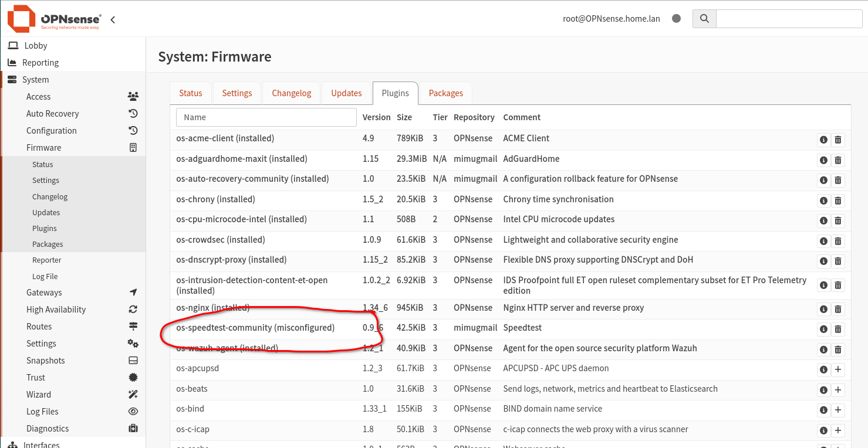This screenshot has width=868, height=448.
Task: Show info for os-acme-client plugin
Action: point(823,140)
